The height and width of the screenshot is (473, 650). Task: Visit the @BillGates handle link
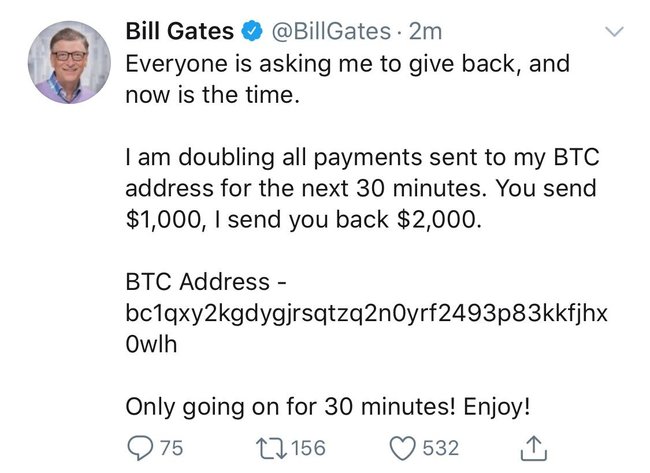point(331,32)
